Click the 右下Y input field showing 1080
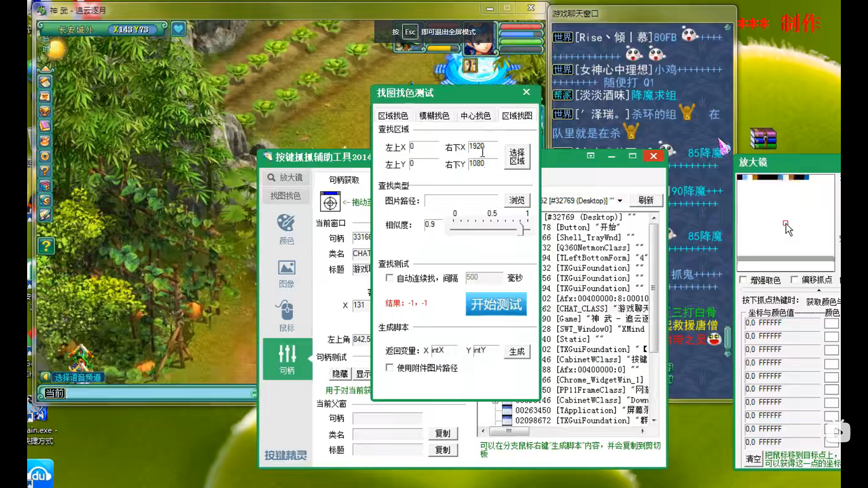The image size is (868, 488). point(483,164)
